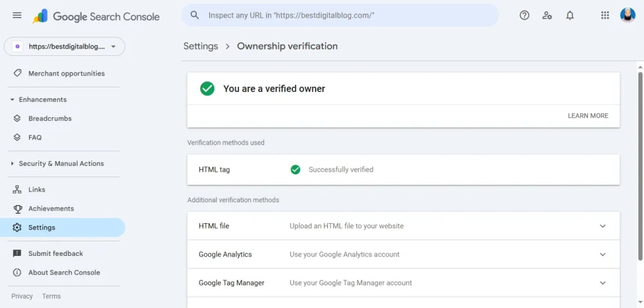The image size is (644, 308).
Task: Open the Google apps grid
Action: [605, 15]
